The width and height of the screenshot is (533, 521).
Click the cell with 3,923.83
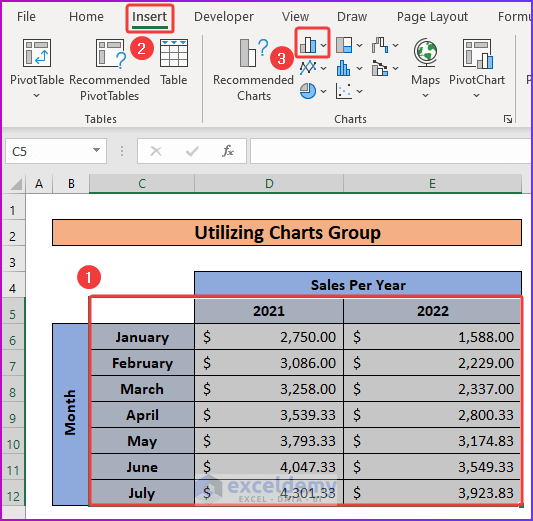(x=432, y=492)
